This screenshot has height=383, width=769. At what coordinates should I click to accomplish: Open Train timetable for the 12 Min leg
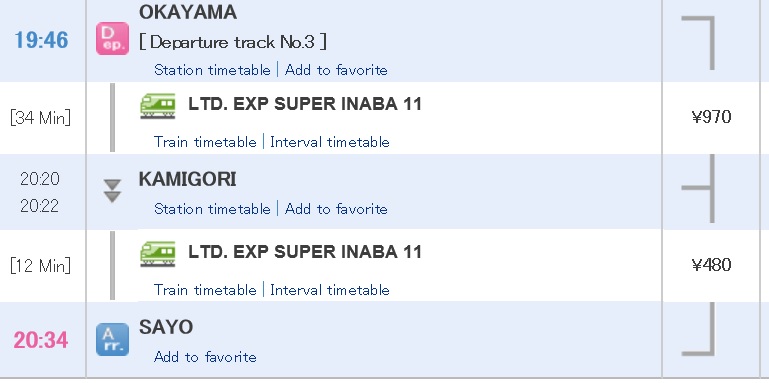[205, 290]
